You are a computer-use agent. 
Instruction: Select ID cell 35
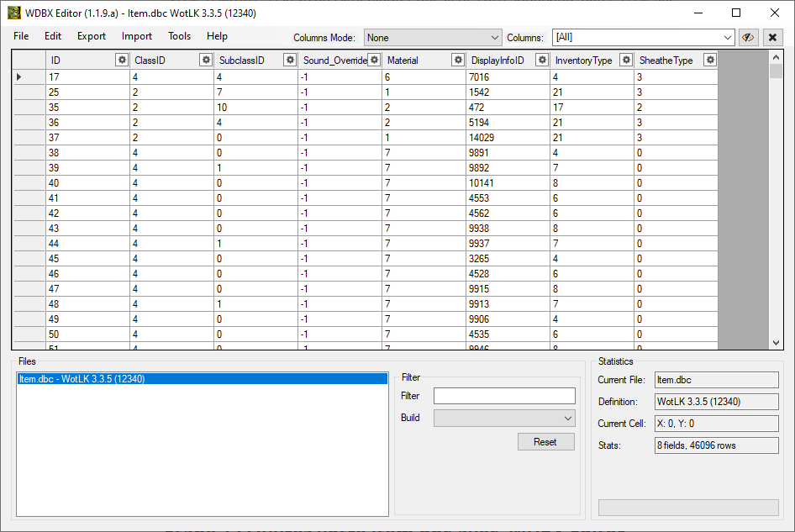tap(87, 108)
